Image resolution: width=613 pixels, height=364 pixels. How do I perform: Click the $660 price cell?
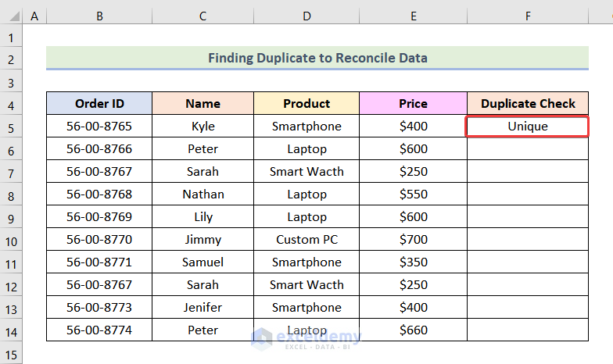(x=413, y=330)
